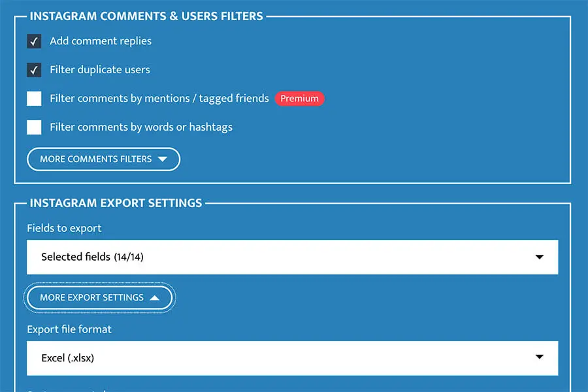Enable Filter comments by words or hashtags
Image resolution: width=588 pixels, height=392 pixels.
click(x=34, y=127)
